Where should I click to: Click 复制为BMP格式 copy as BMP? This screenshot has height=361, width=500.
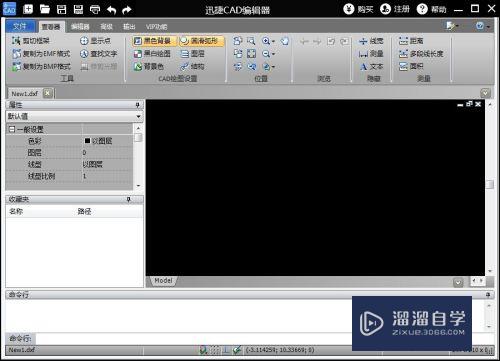41,67
